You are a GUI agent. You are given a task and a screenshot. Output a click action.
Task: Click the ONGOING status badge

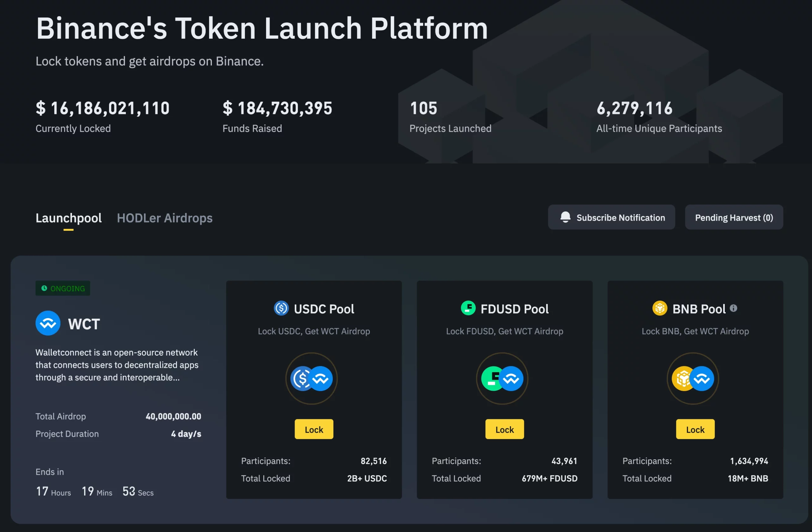[63, 288]
